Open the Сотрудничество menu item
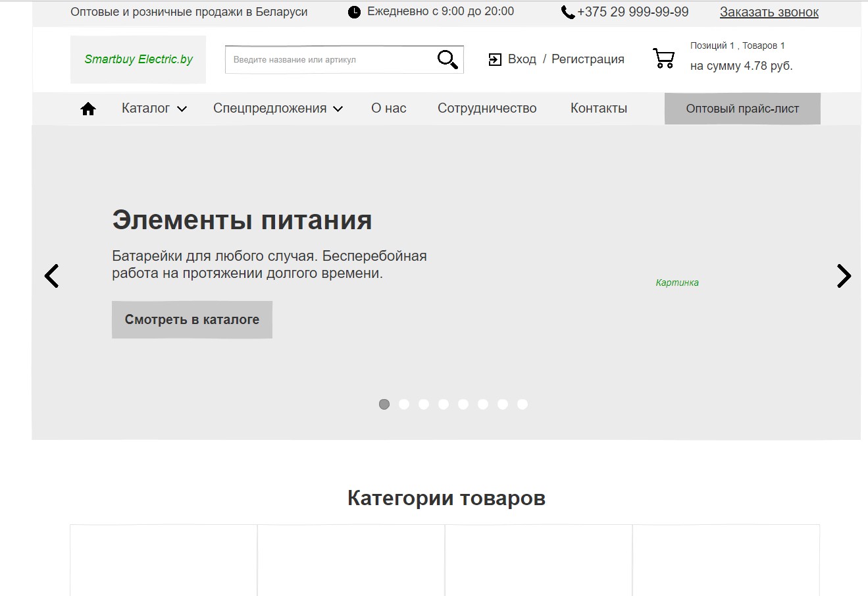868x596 pixels. coord(487,109)
